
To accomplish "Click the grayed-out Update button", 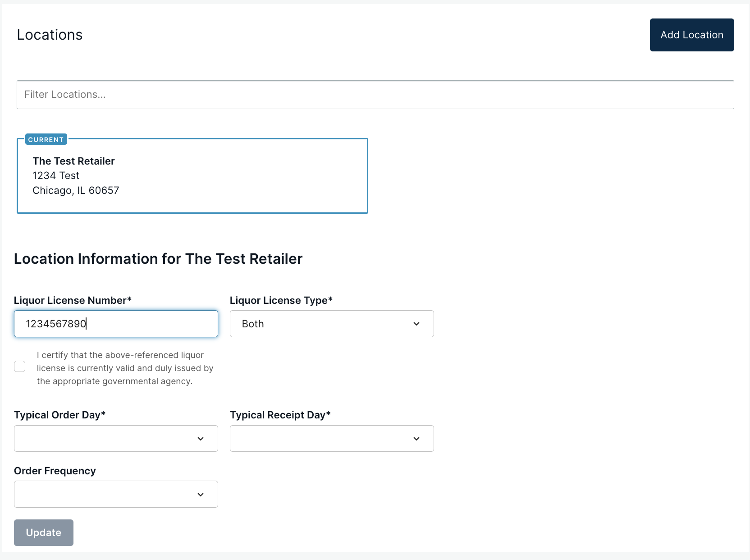I will (43, 532).
